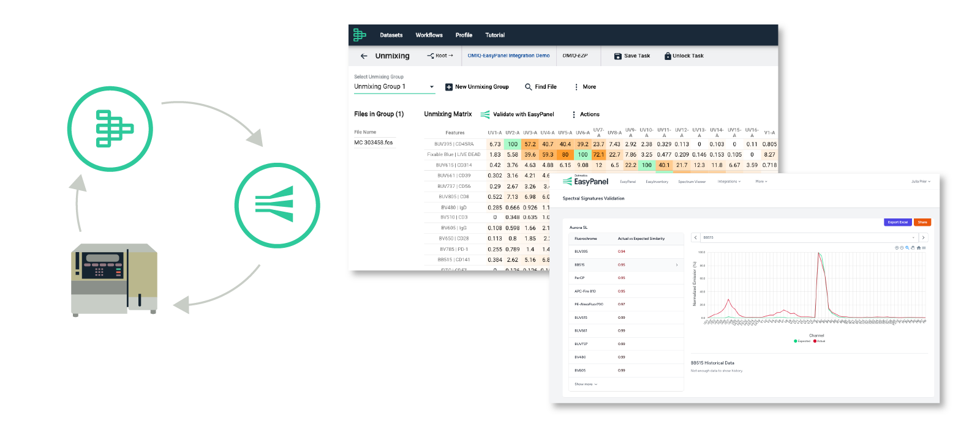The image size is (980, 432).
Task: Toggle the Expected series in chart legend
Action: tap(802, 341)
